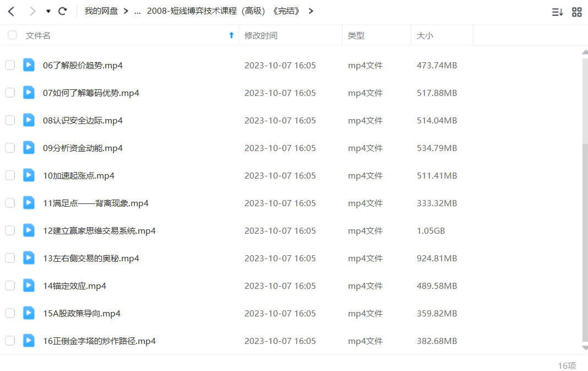Click the video icon of 11满足点——背离现象.mp4

[29, 203]
